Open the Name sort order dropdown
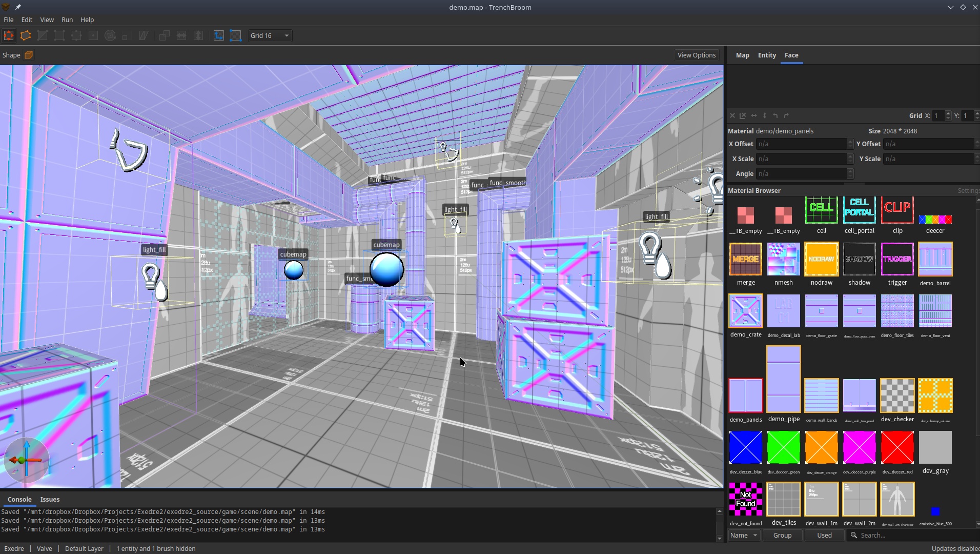 pyautogui.click(x=744, y=535)
